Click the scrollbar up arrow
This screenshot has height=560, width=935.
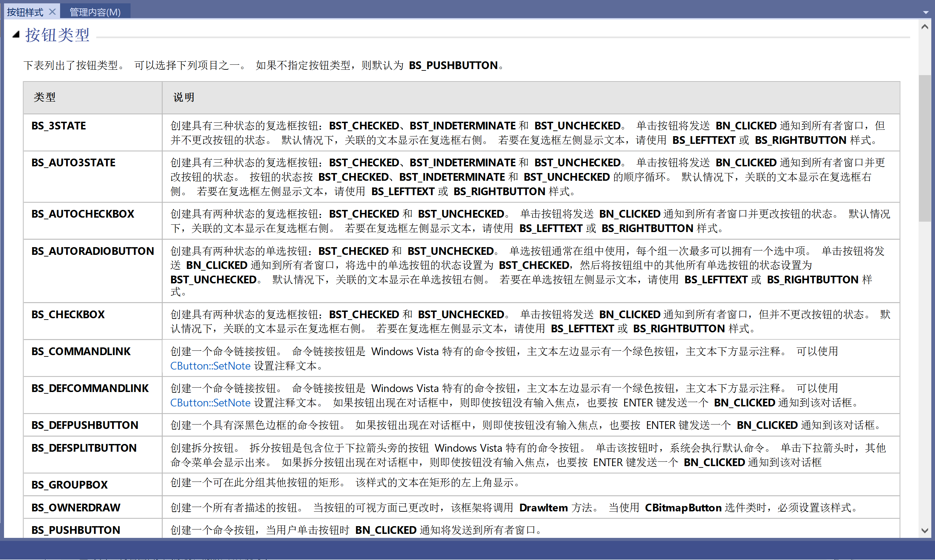click(924, 27)
